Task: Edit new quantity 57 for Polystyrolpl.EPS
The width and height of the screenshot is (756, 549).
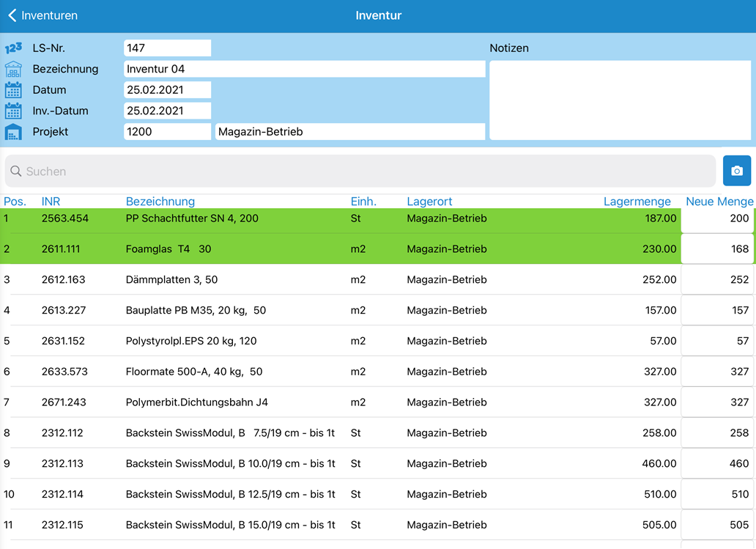Action: coord(717,341)
